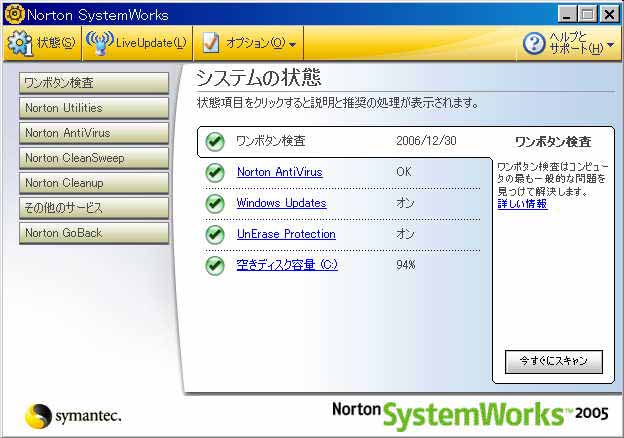Open Norton GoBack in the sidebar
The height and width of the screenshot is (438, 624).
[94, 233]
